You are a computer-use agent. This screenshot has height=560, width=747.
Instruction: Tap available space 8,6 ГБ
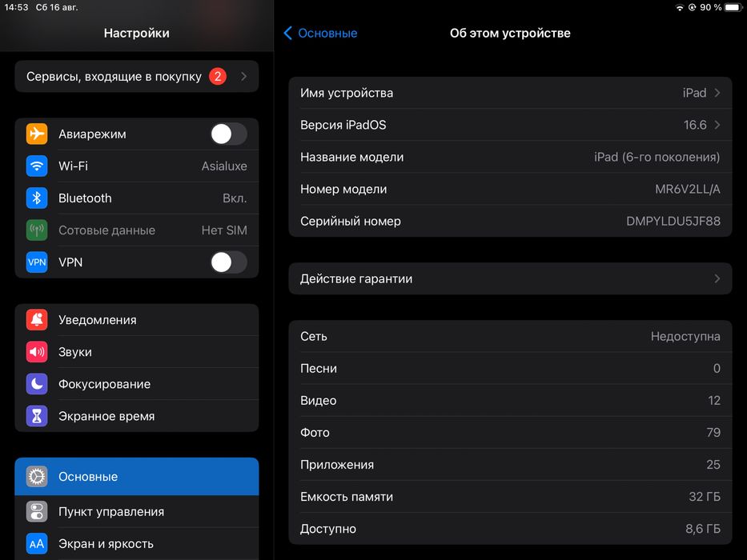(x=703, y=529)
